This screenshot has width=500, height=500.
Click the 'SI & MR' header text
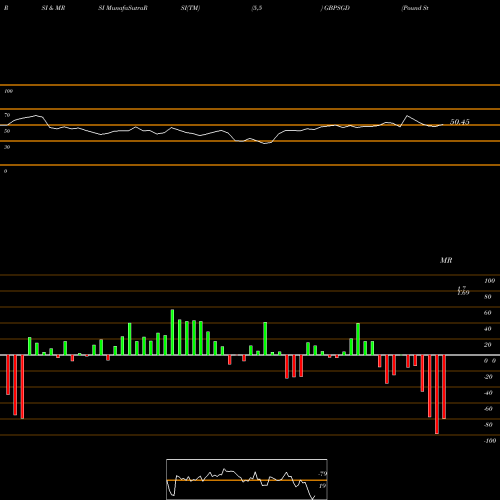(53, 8)
